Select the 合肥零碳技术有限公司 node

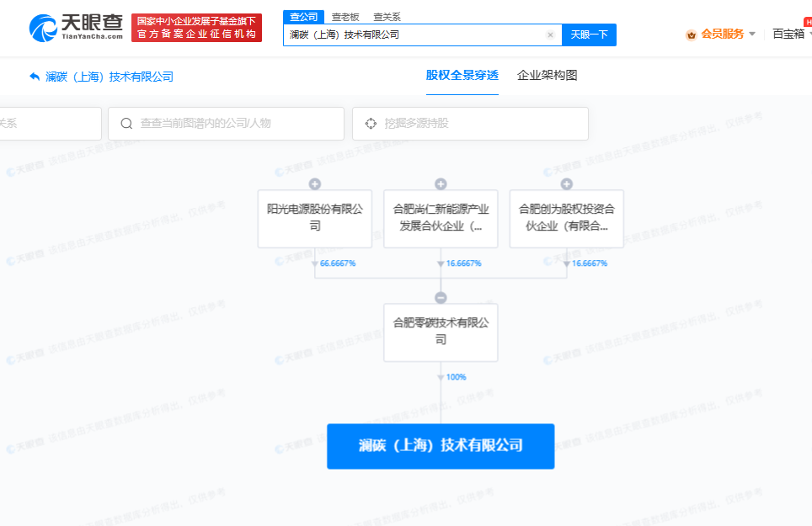tap(441, 332)
